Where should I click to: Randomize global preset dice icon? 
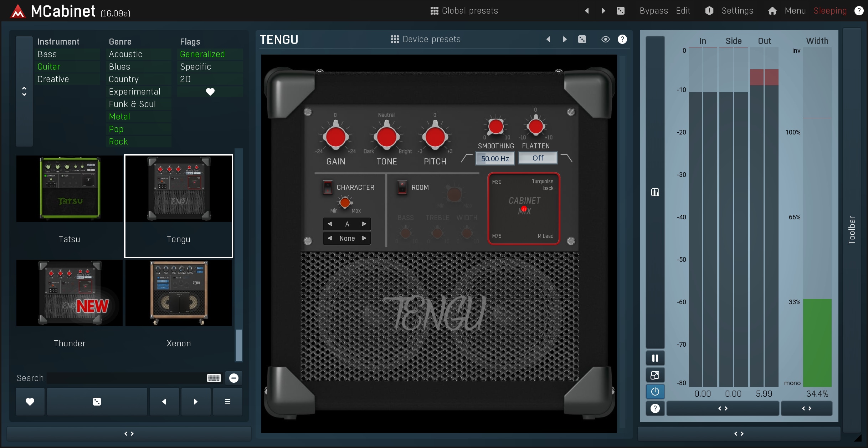(621, 11)
